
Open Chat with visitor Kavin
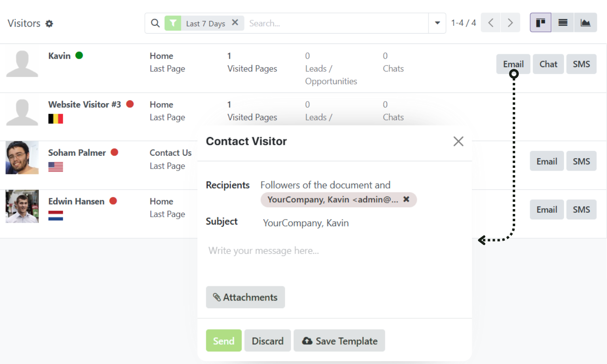tap(548, 64)
